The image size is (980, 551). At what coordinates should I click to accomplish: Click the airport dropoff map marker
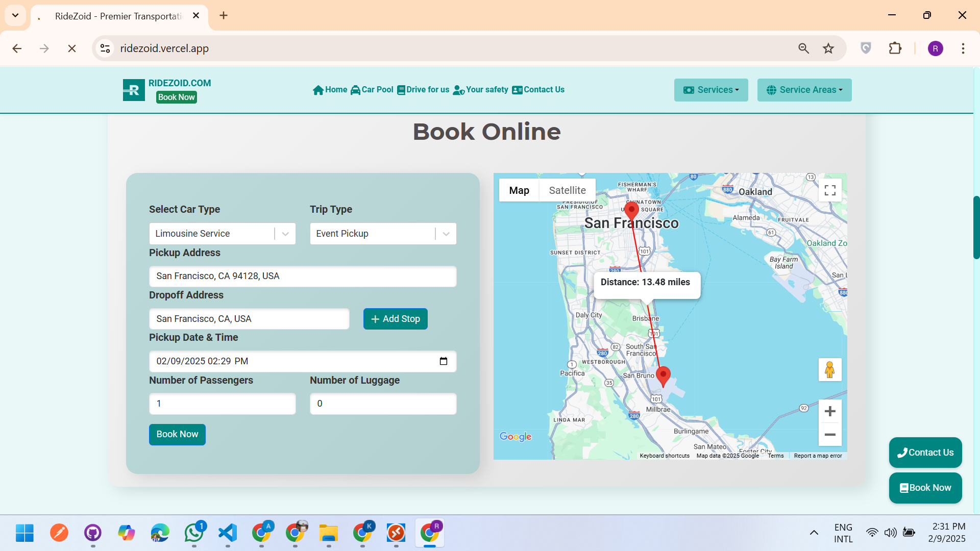pyautogui.click(x=663, y=377)
